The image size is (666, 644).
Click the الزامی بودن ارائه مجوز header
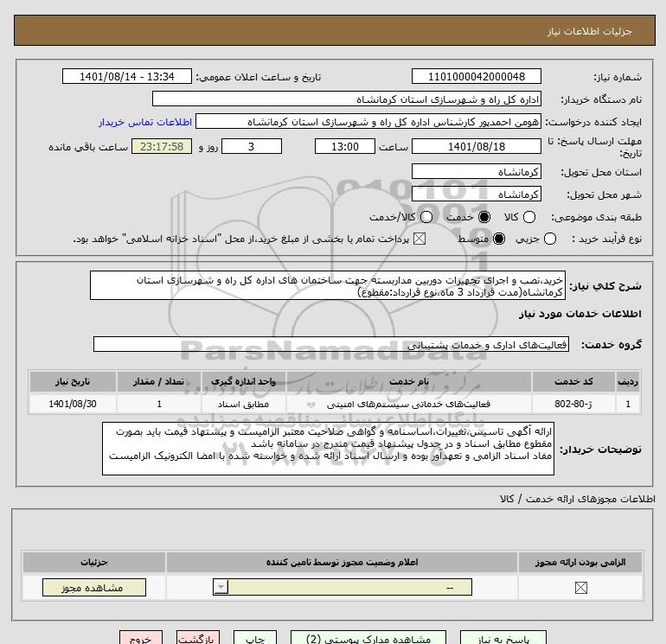click(x=580, y=563)
